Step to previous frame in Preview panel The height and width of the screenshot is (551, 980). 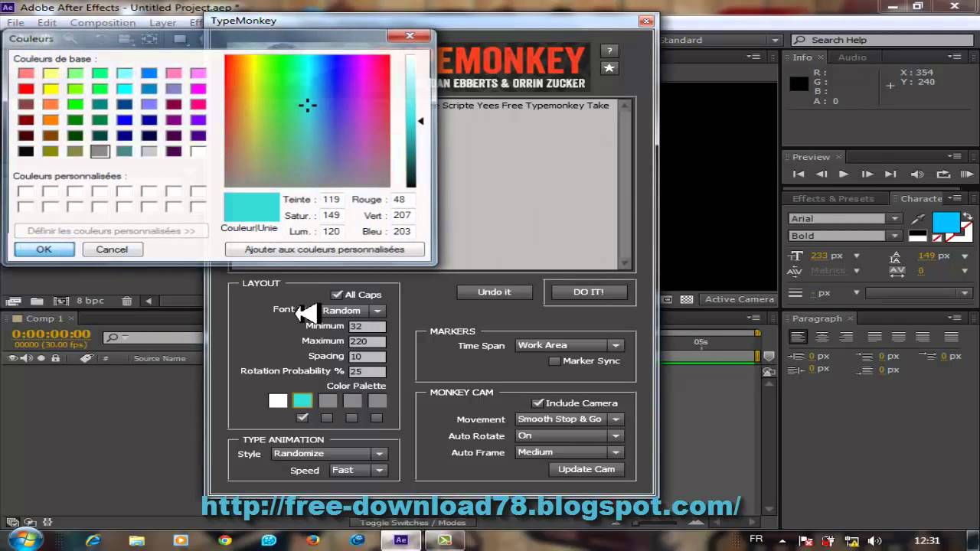822,174
